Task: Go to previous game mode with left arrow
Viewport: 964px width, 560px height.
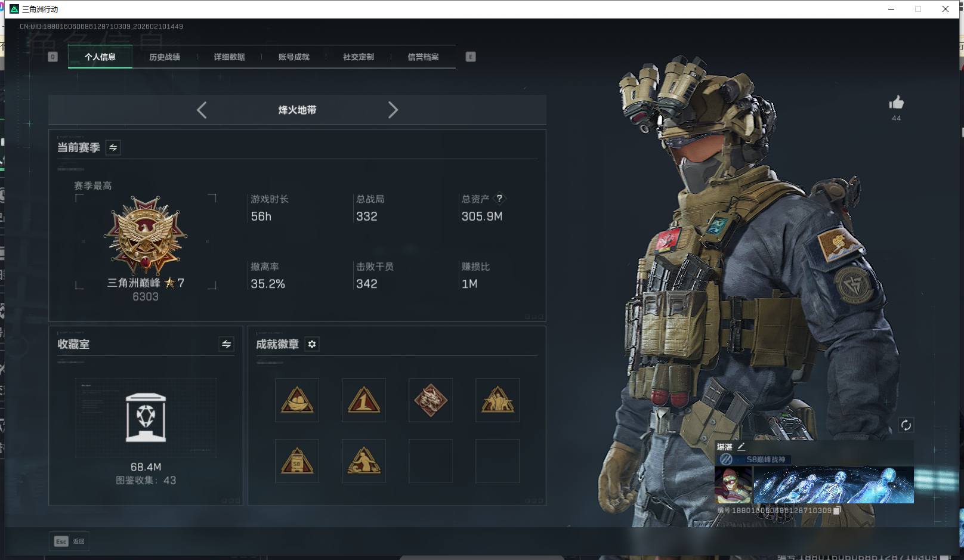Action: pyautogui.click(x=202, y=110)
